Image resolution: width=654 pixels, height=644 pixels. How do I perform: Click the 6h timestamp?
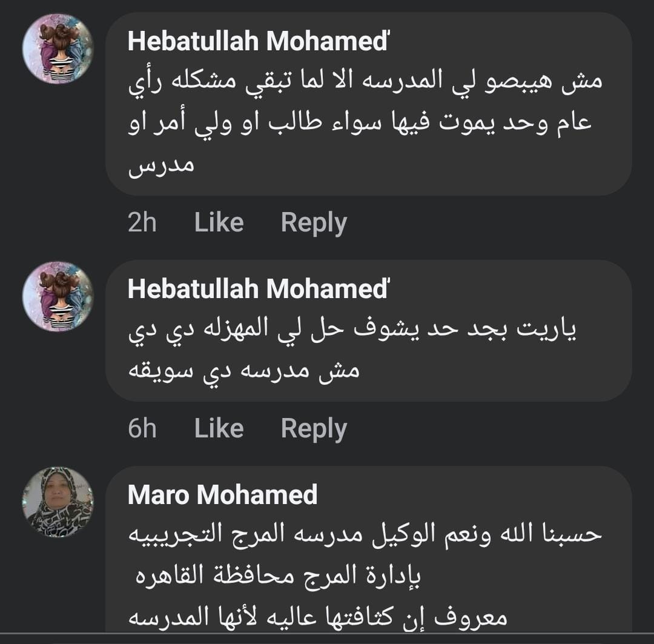click(x=142, y=428)
